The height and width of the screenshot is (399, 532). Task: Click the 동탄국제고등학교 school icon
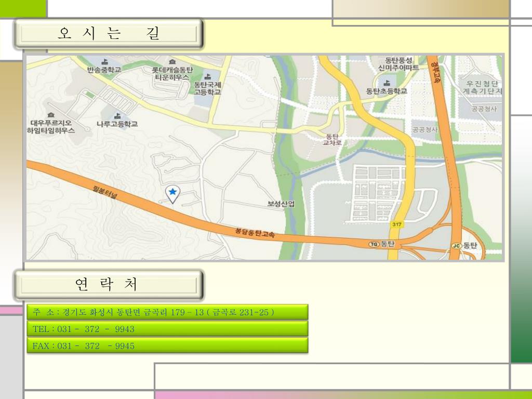(x=208, y=76)
